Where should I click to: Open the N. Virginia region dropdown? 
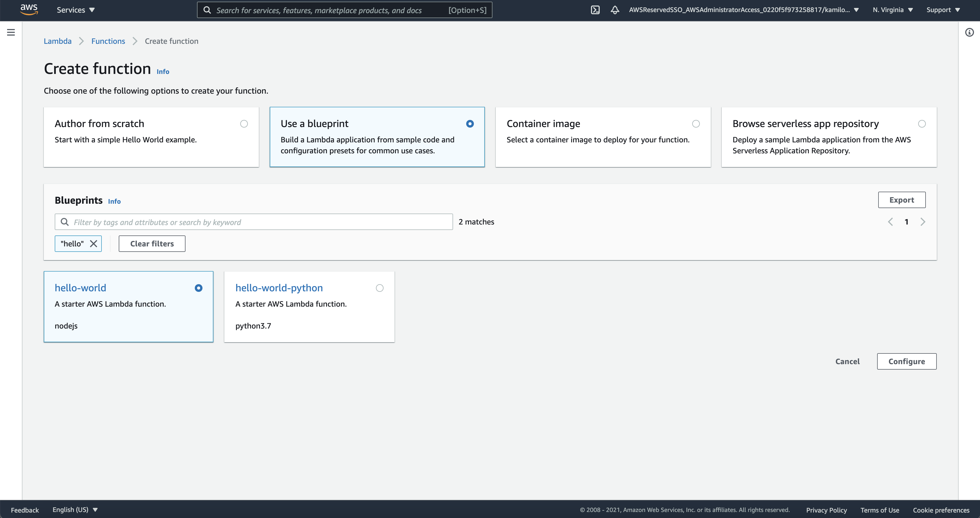click(x=892, y=10)
